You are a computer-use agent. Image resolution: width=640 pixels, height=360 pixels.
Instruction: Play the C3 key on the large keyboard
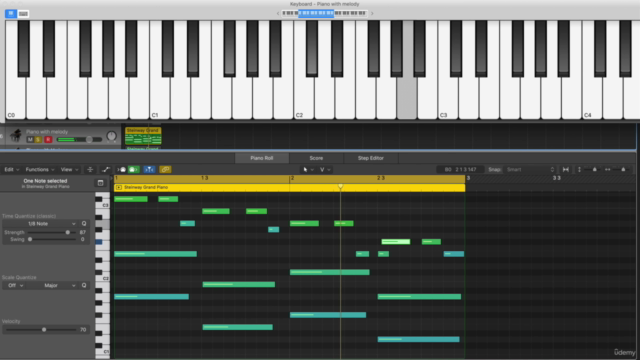(x=448, y=98)
